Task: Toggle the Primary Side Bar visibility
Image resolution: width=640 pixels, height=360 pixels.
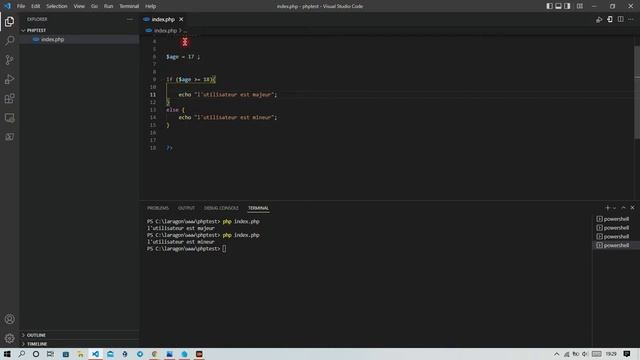Action: click(549, 6)
